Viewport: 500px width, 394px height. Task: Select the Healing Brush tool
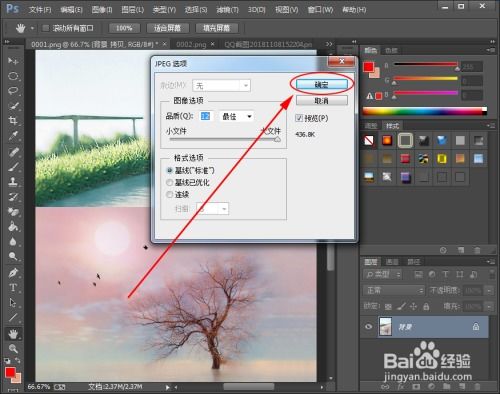click(x=13, y=152)
